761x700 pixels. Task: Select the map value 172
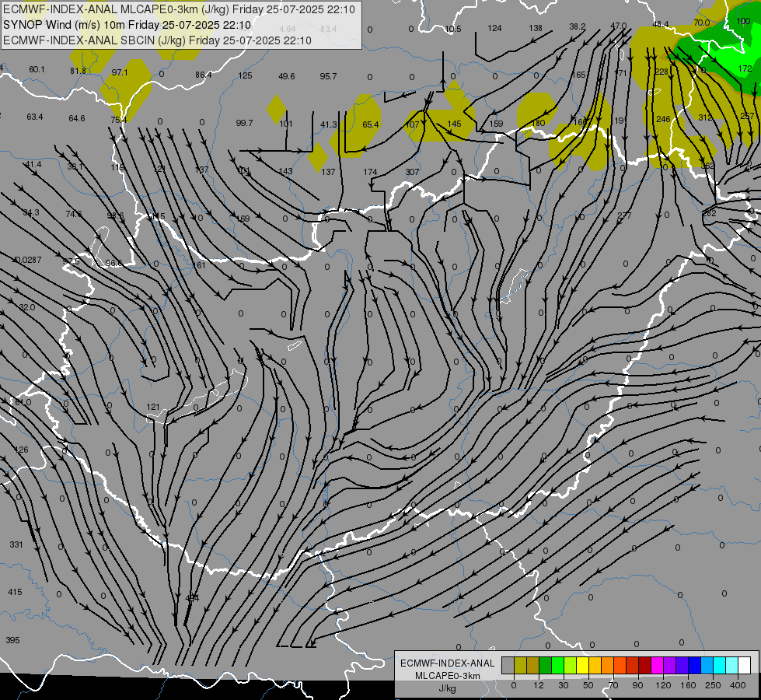[745, 69]
